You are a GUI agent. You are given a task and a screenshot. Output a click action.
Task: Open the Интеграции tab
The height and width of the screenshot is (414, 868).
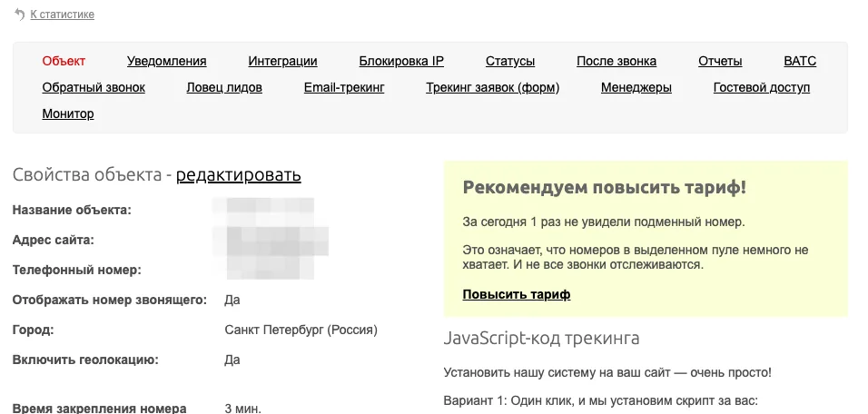point(282,61)
